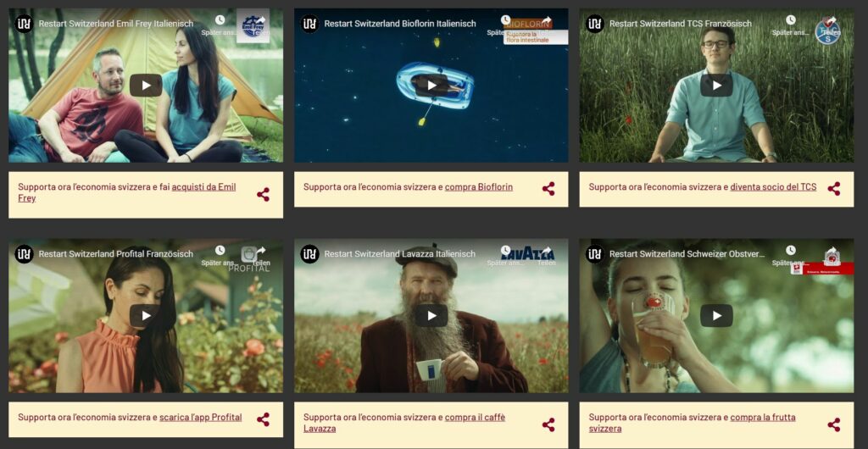Screen dimensions: 868x449
Task: Click title 'Restart Switzerland Emil Frey Italienisch'
Action: pyautogui.click(x=116, y=24)
